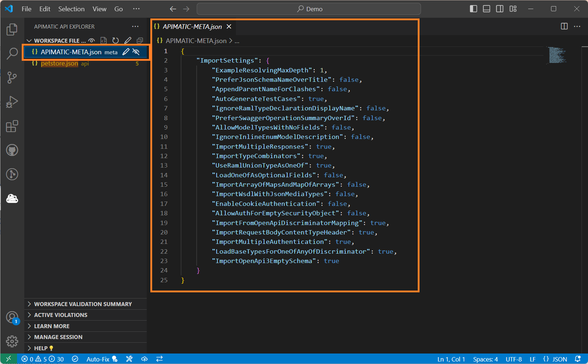
Task: Open the Edit menu
Action: (x=45, y=9)
